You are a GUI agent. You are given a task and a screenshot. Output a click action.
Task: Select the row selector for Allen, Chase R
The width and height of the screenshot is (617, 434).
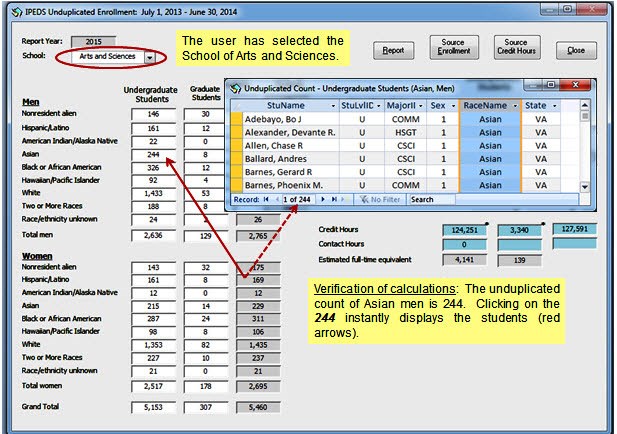236,146
